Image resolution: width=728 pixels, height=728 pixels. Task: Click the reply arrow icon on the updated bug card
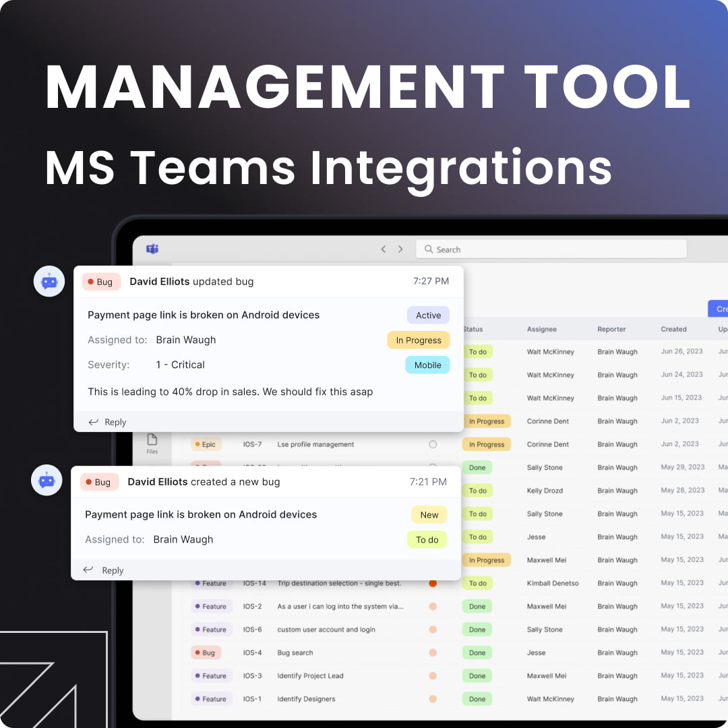tap(93, 422)
